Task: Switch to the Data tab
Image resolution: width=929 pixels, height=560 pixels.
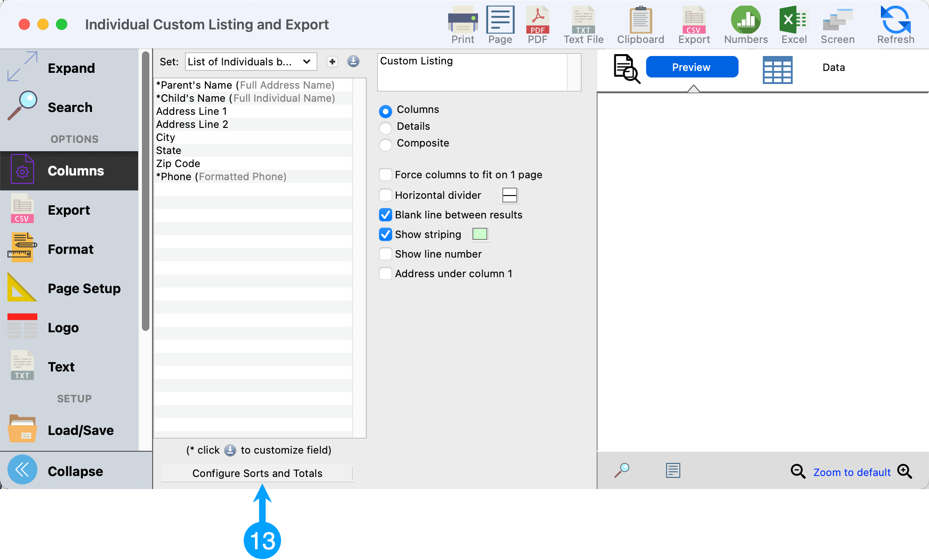Action: pos(833,68)
